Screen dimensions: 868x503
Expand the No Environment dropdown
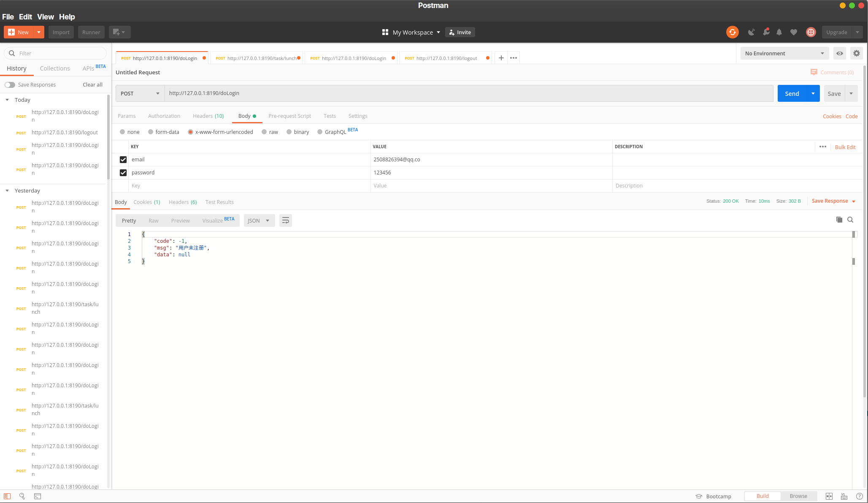784,53
